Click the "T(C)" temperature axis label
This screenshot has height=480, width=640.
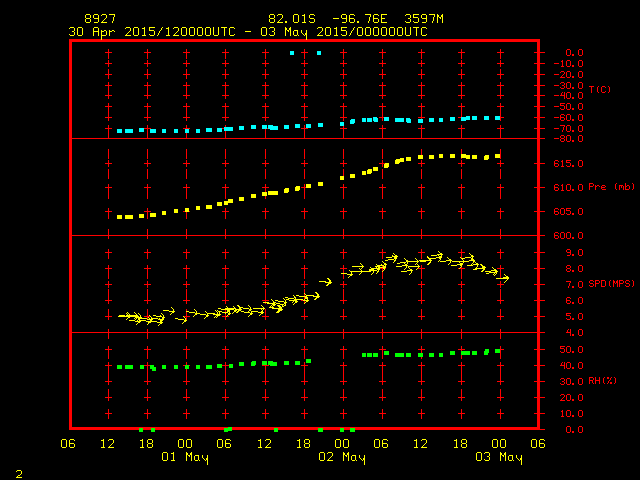tap(600, 89)
